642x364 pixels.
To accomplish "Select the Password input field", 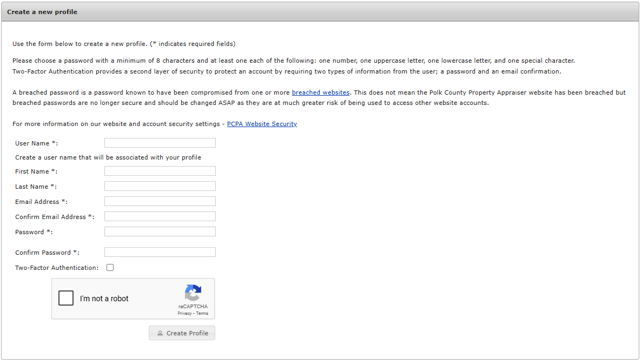I will (160, 231).
